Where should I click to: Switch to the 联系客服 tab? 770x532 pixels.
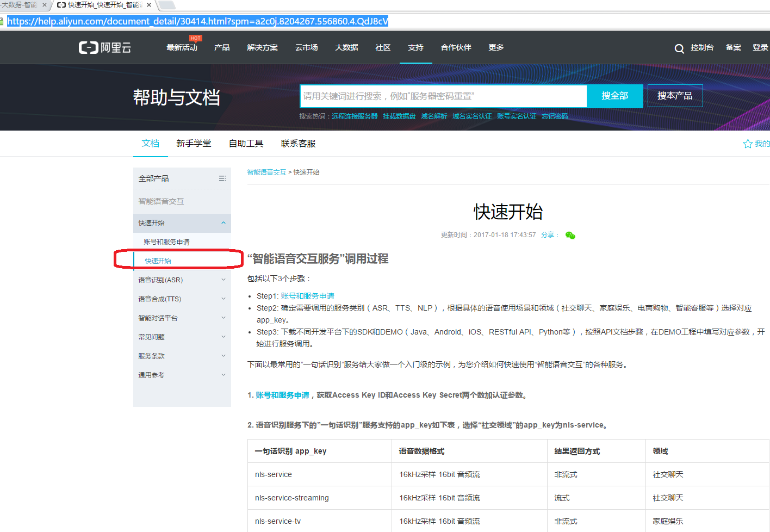298,144
